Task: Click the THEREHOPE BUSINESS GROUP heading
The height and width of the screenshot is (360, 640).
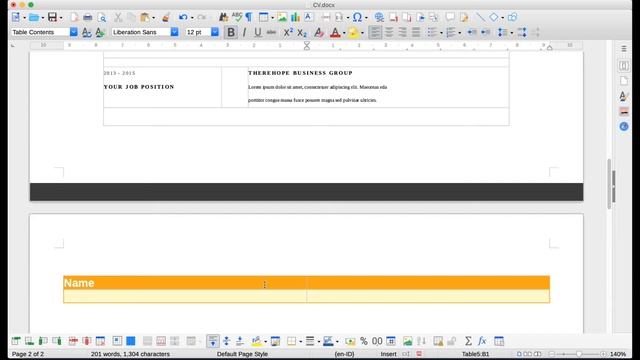Action: click(x=300, y=73)
